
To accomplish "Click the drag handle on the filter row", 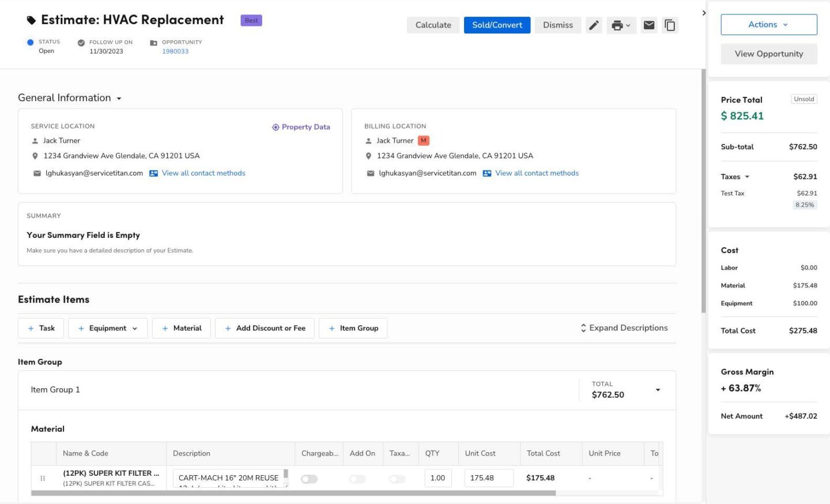I will 43,478.
